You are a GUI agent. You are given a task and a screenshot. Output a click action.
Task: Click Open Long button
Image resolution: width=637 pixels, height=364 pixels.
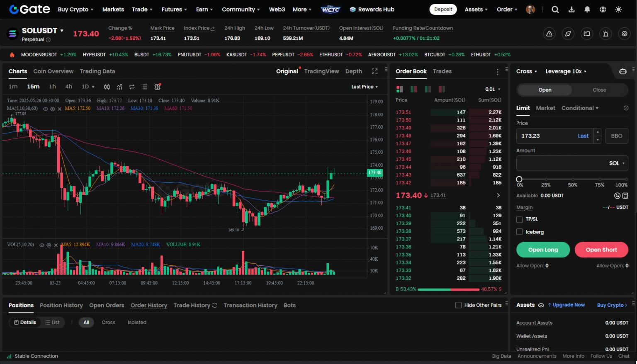pos(543,250)
